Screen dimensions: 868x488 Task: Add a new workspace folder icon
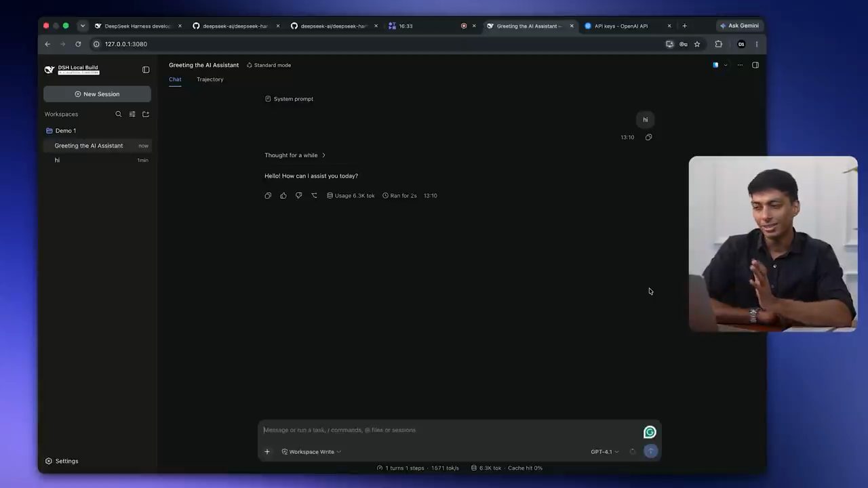coord(146,114)
